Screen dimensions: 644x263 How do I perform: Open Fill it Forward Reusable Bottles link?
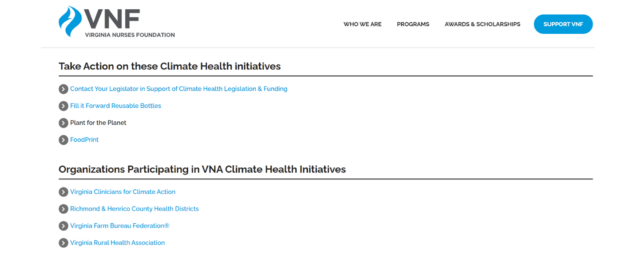click(115, 106)
